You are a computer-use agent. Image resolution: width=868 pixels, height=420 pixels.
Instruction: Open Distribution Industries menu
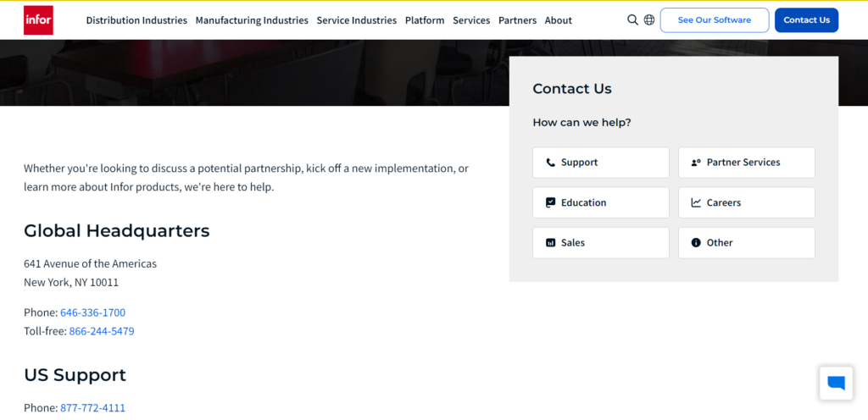[x=136, y=20]
